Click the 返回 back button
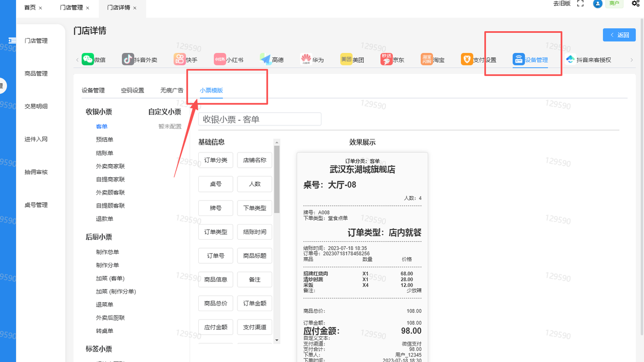Viewport: 644px width, 362px height. click(x=619, y=35)
